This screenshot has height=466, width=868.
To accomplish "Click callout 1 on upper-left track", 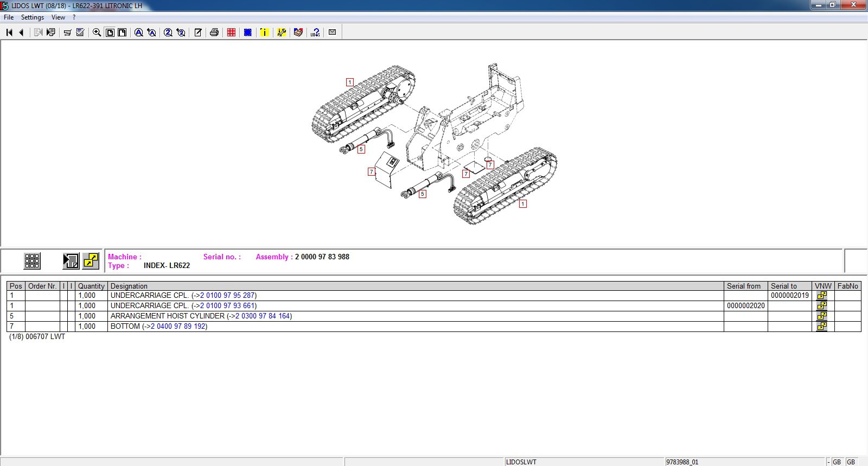I will (x=350, y=82).
